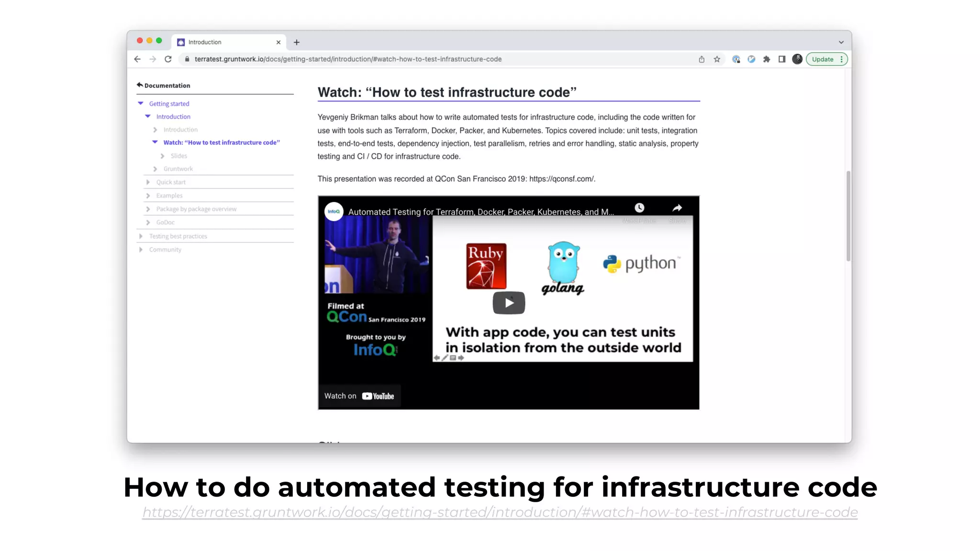Expand Package by package overview arrow

click(148, 209)
